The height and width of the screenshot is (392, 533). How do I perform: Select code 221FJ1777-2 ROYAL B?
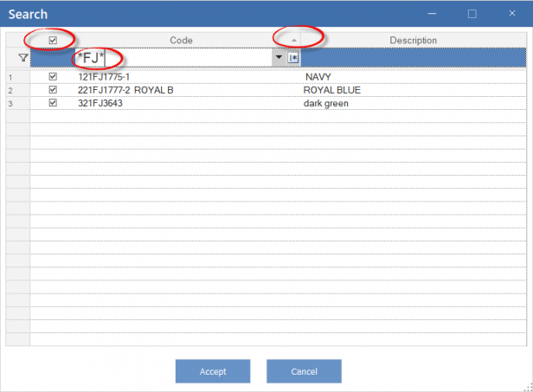coord(125,90)
